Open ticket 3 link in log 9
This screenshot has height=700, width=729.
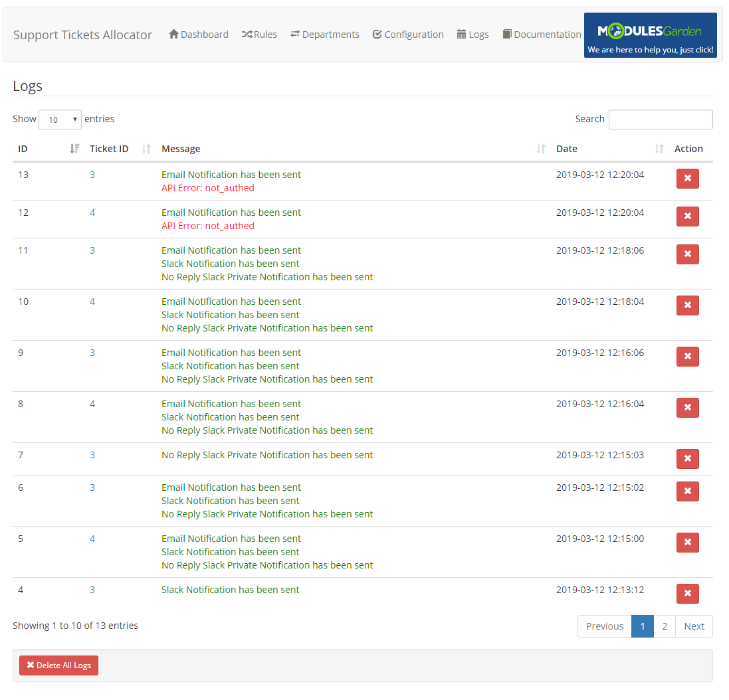tap(92, 353)
